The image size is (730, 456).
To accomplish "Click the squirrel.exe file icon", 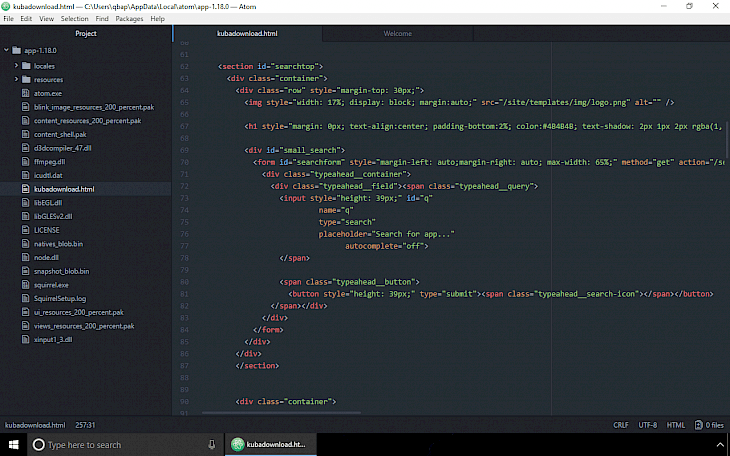I will coord(26,285).
